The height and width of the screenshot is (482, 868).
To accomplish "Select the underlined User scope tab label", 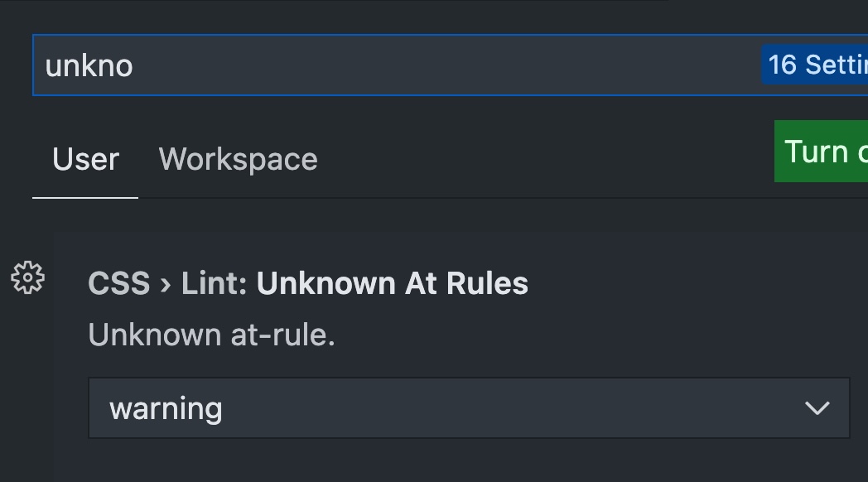I will pyautogui.click(x=85, y=159).
